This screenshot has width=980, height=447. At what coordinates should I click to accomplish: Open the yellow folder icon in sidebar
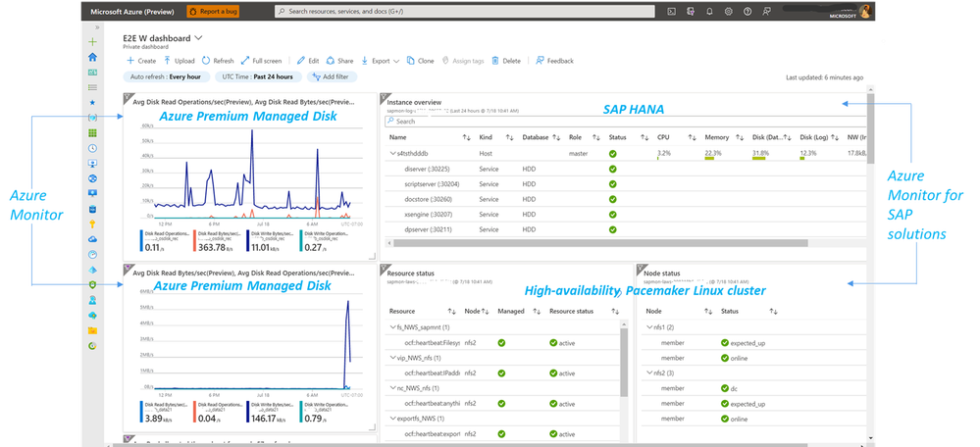92,330
